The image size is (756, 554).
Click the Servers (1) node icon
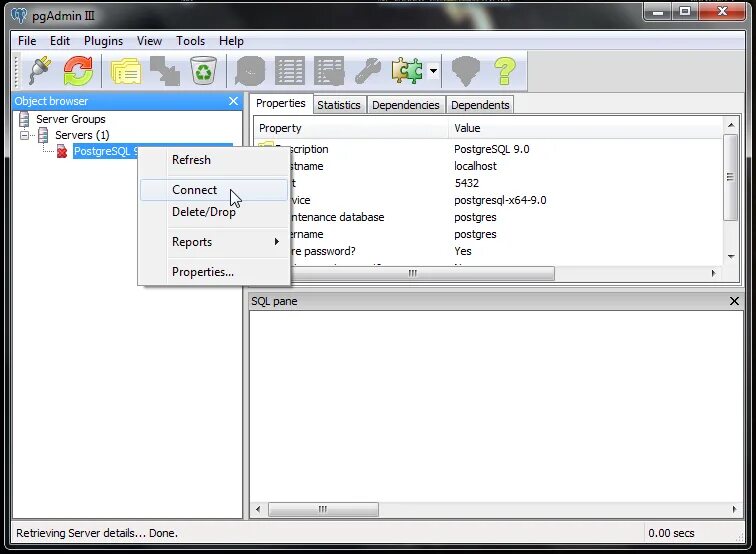coord(43,135)
